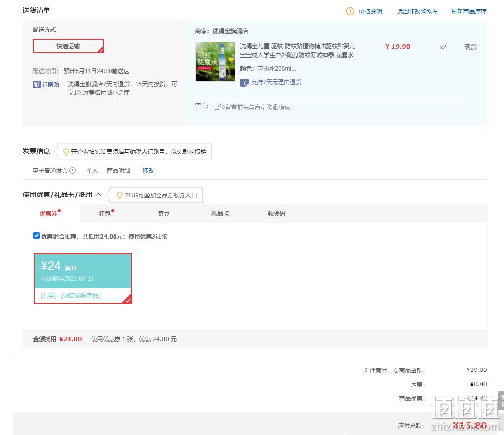Open the 运费险 link text
This screenshot has height=435, width=504.
click(50, 85)
